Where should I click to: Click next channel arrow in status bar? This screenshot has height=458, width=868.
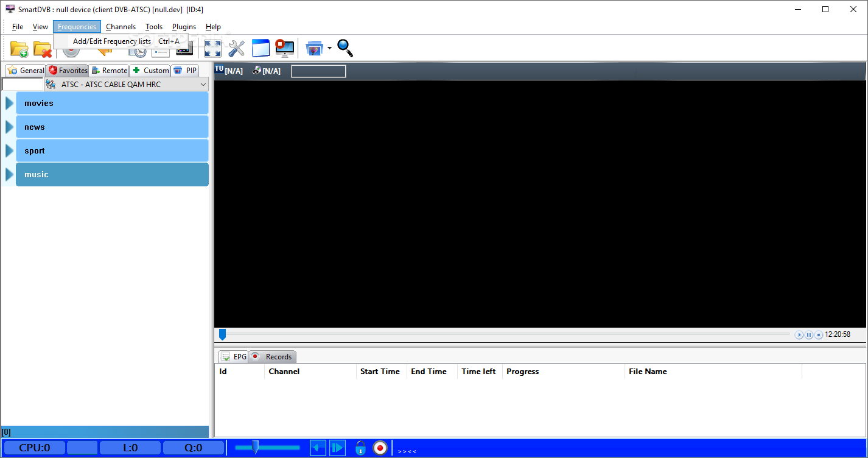(x=338, y=448)
